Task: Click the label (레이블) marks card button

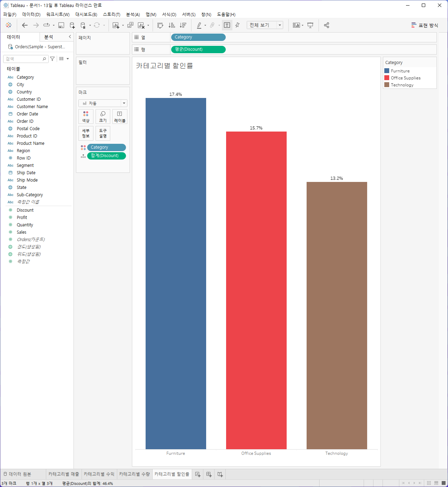Action: (x=120, y=117)
